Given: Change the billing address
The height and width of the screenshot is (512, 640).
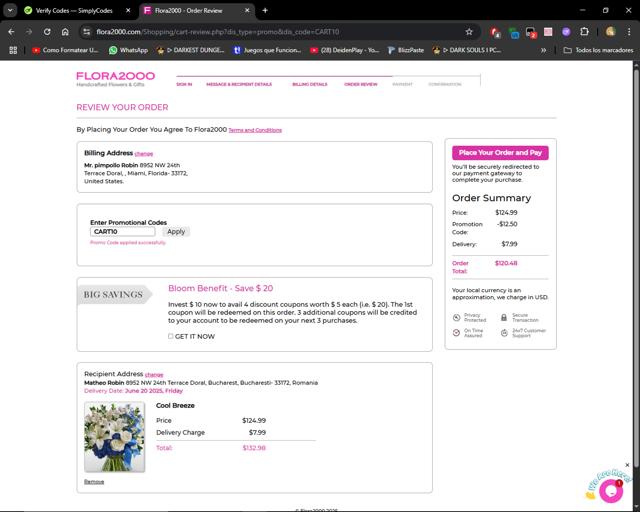Looking at the screenshot, I should coord(144,154).
